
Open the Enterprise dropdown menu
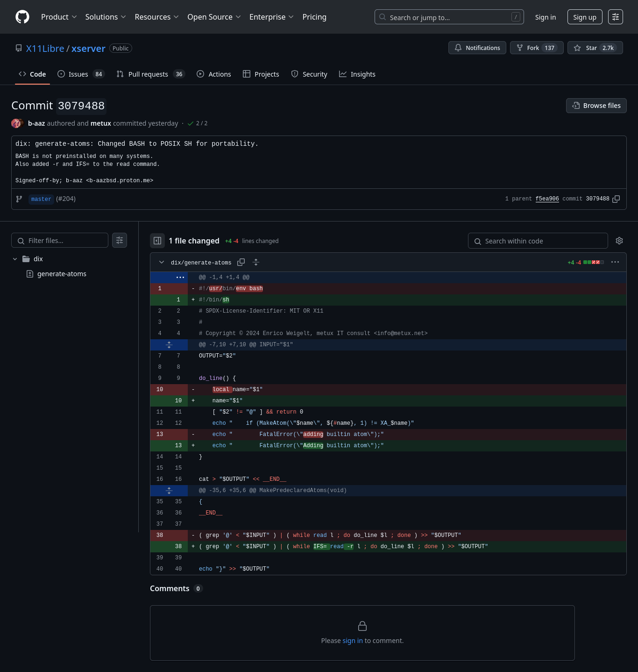click(271, 17)
